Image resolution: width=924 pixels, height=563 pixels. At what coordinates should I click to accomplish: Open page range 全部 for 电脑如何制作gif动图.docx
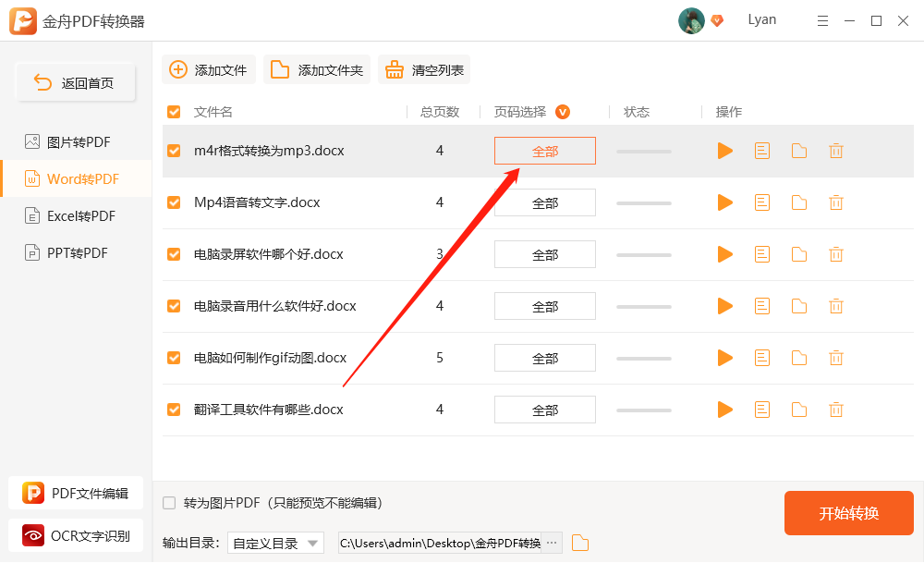click(545, 358)
